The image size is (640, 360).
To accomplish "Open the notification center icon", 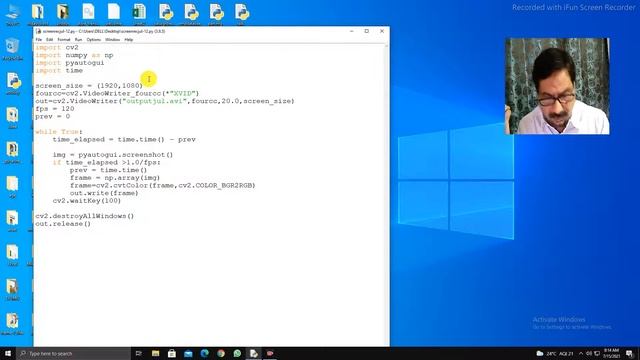I will 629,353.
